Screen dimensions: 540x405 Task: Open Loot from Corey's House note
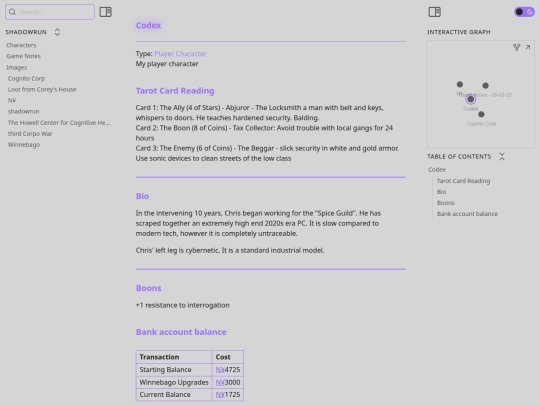click(42, 90)
